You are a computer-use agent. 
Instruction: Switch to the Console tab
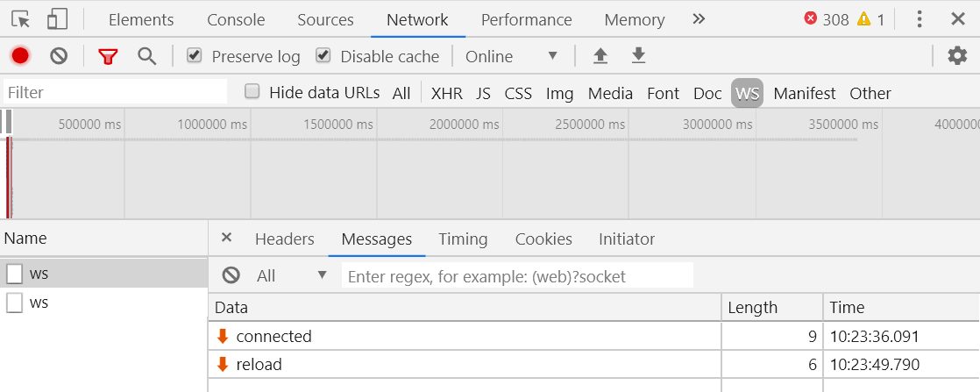click(x=236, y=19)
